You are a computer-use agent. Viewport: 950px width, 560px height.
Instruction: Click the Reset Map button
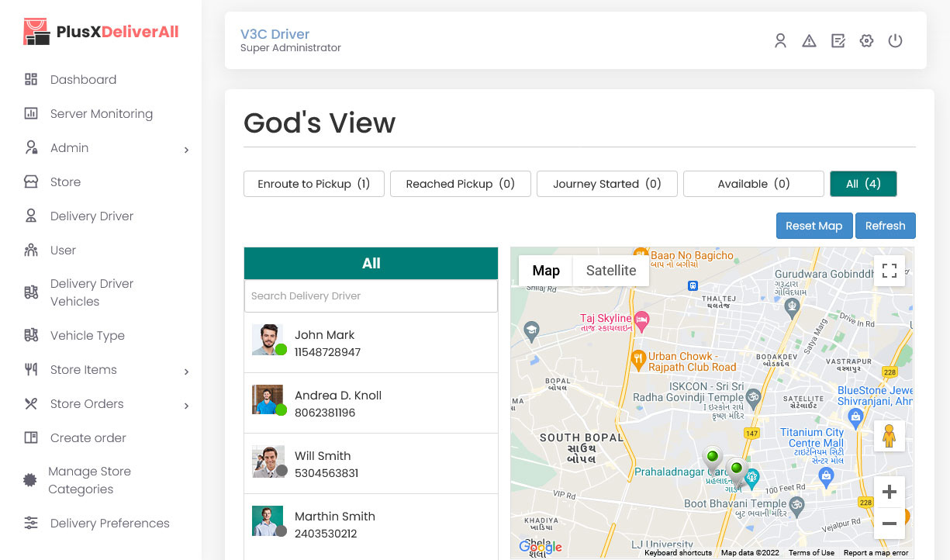click(814, 226)
